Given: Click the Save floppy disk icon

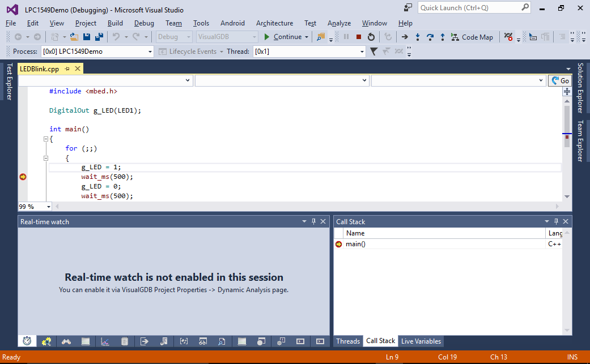Looking at the screenshot, I should 87,37.
